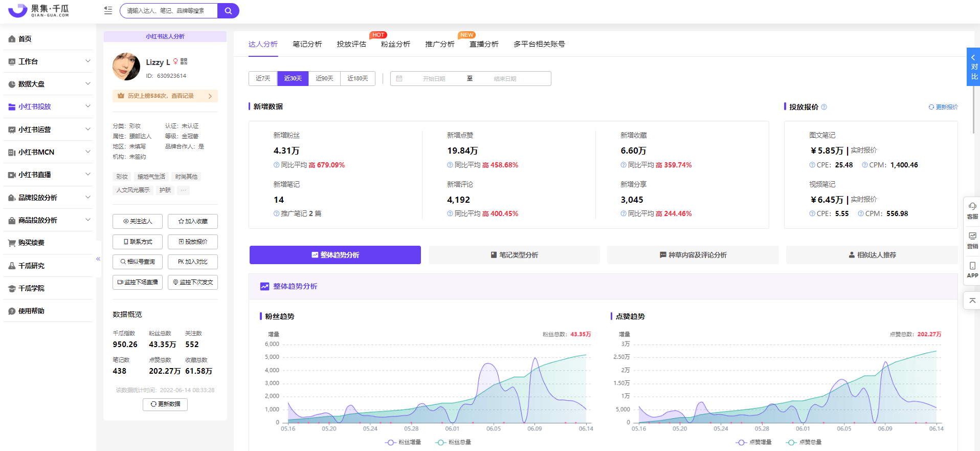This screenshot has width=980, height=451.
Task: Switch to 推广分析 tab
Action: tap(440, 44)
